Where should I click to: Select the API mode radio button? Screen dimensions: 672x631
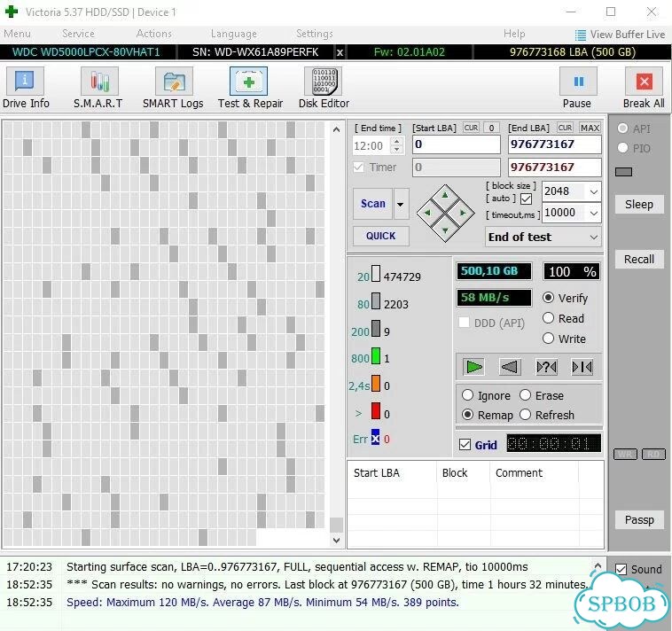[622, 129]
